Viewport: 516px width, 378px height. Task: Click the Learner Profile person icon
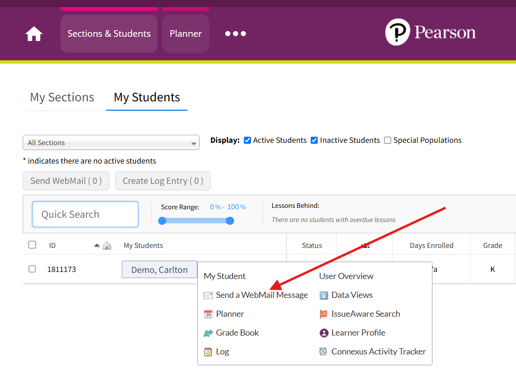coord(324,333)
